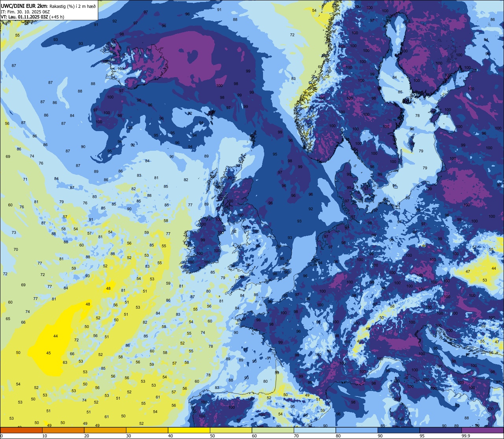Click the '(+45 h)' forecast offset text

tap(57, 17)
